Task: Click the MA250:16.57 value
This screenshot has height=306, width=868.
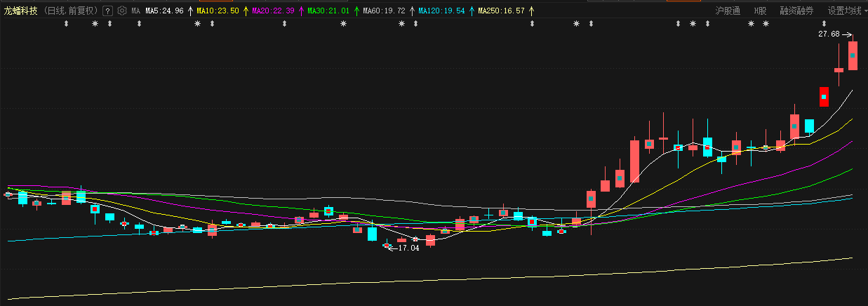Action: [501, 11]
